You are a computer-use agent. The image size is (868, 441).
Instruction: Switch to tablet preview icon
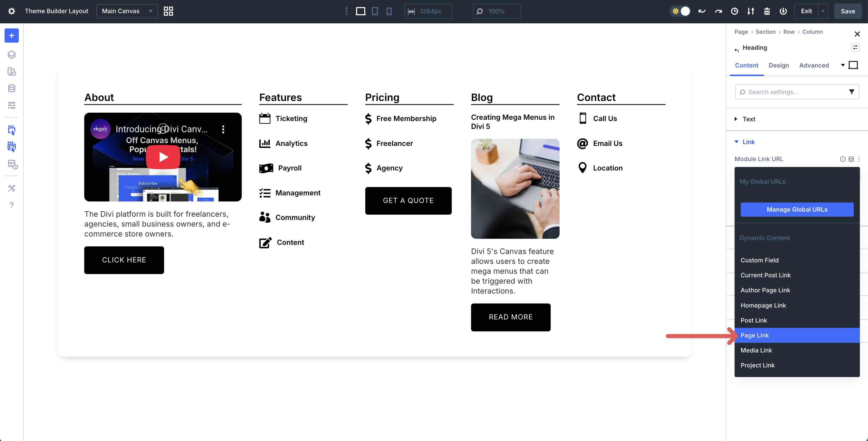375,11
